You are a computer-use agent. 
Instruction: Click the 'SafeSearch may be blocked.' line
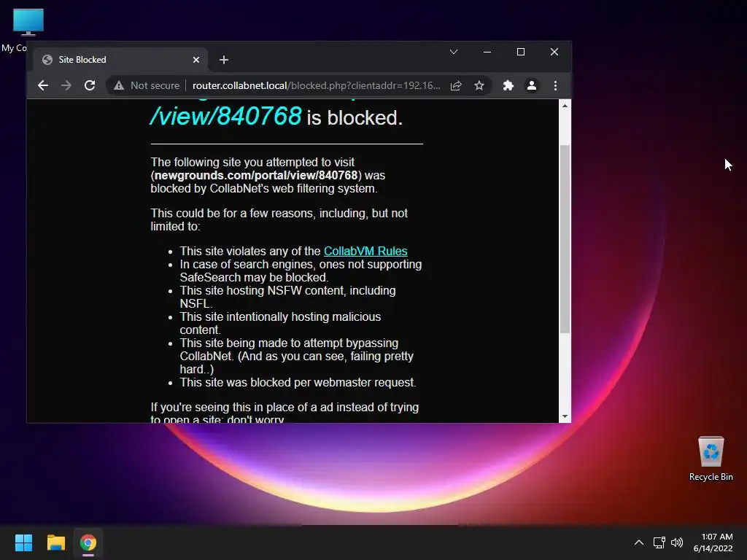(254, 277)
